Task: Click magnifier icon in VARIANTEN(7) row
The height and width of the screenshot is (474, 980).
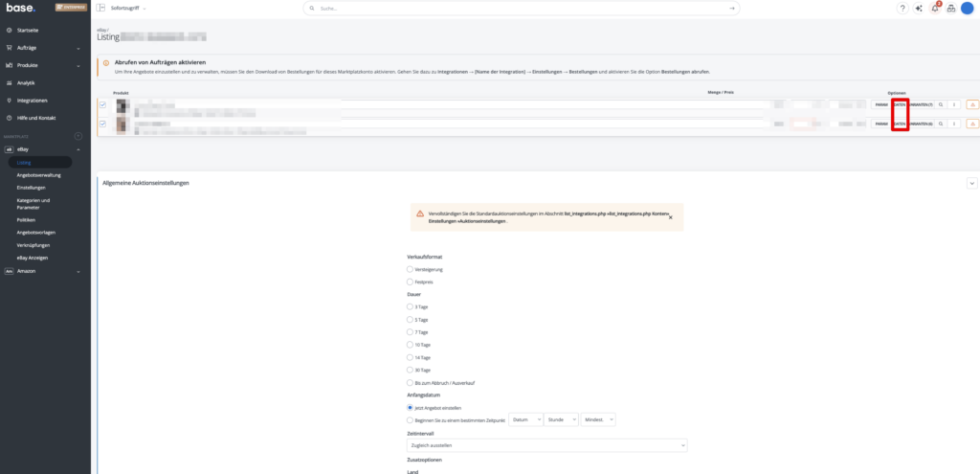Action: tap(941, 105)
